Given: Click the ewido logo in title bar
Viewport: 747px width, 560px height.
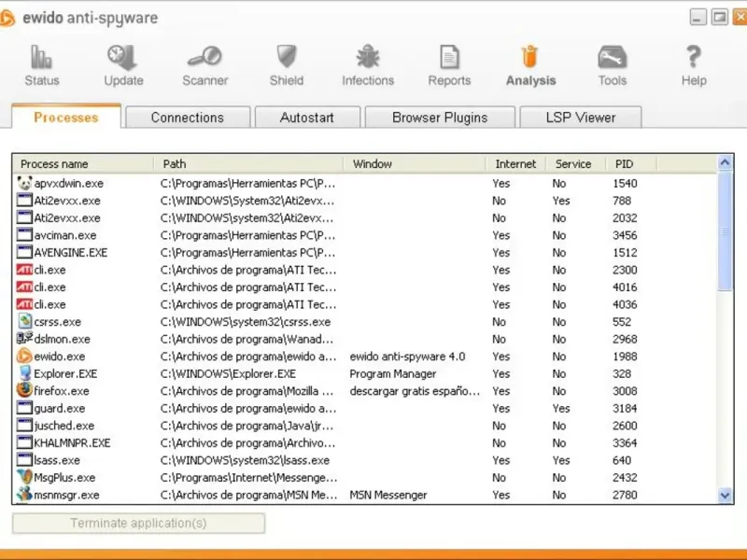Looking at the screenshot, I should (x=7, y=19).
